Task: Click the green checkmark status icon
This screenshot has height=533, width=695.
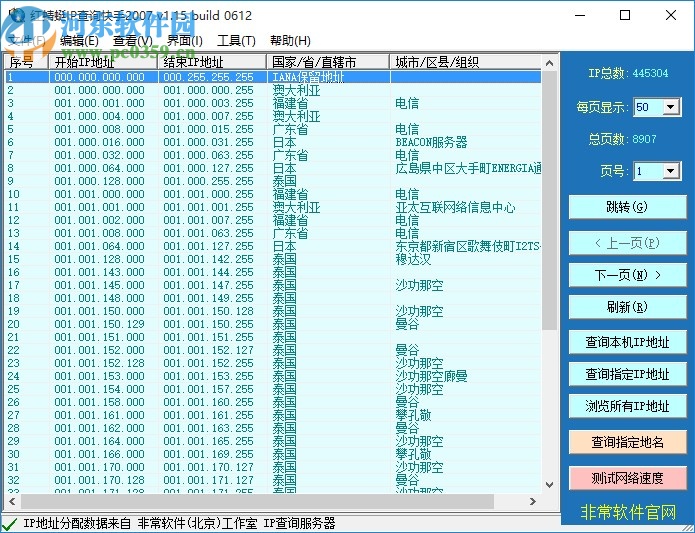Action: pos(10,524)
